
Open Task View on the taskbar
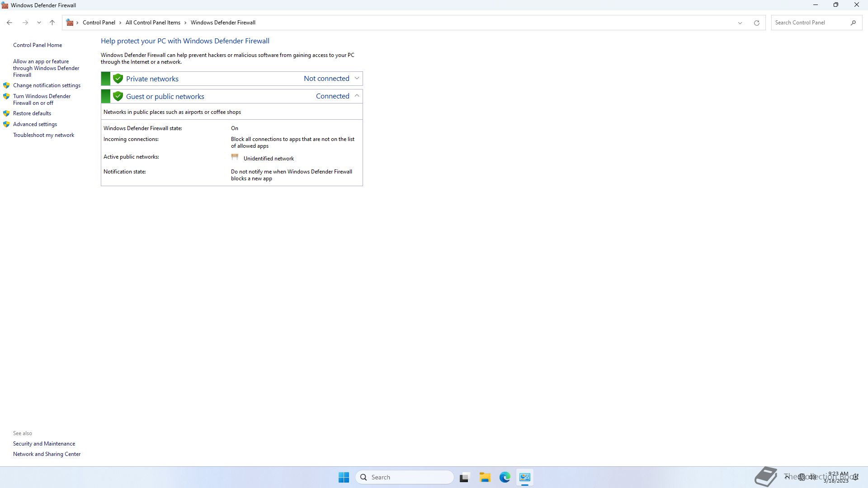coord(464,477)
